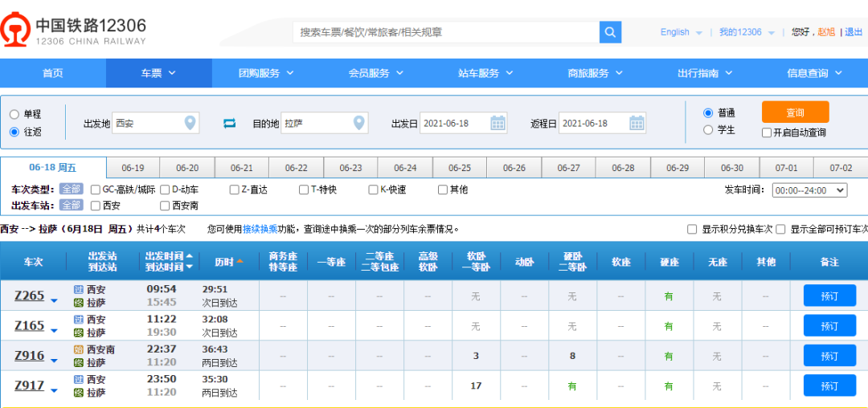Book train Z917 with 预订
Viewport: 868px width, 408px height.
(829, 386)
